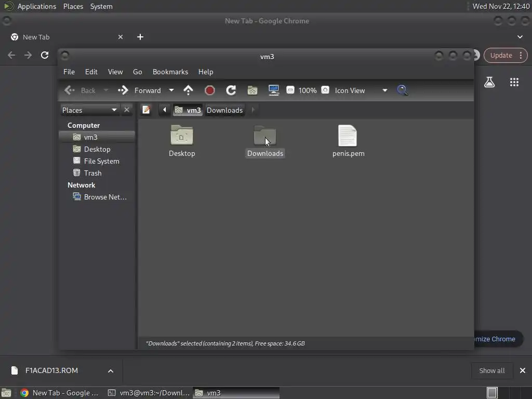Select Desktop in the sidebar
This screenshot has width=532, height=399.
97,149
